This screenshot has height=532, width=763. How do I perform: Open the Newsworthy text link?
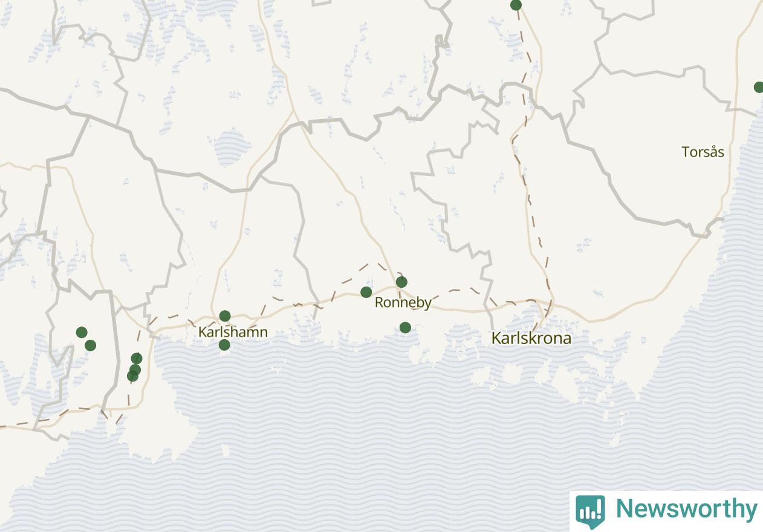point(686,509)
